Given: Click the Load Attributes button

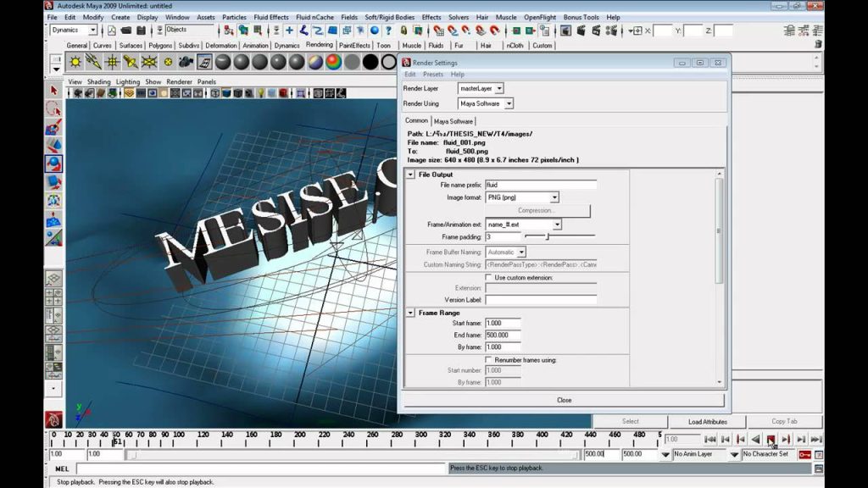Looking at the screenshot, I should [x=708, y=422].
